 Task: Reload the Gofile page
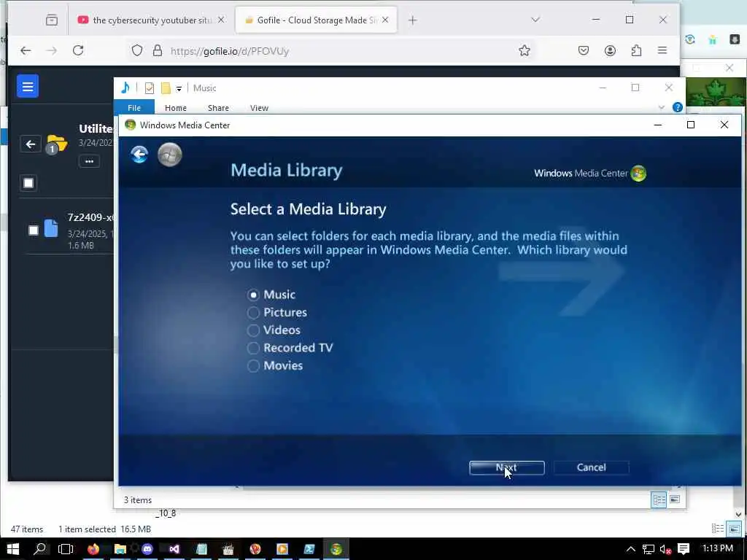pyautogui.click(x=78, y=50)
